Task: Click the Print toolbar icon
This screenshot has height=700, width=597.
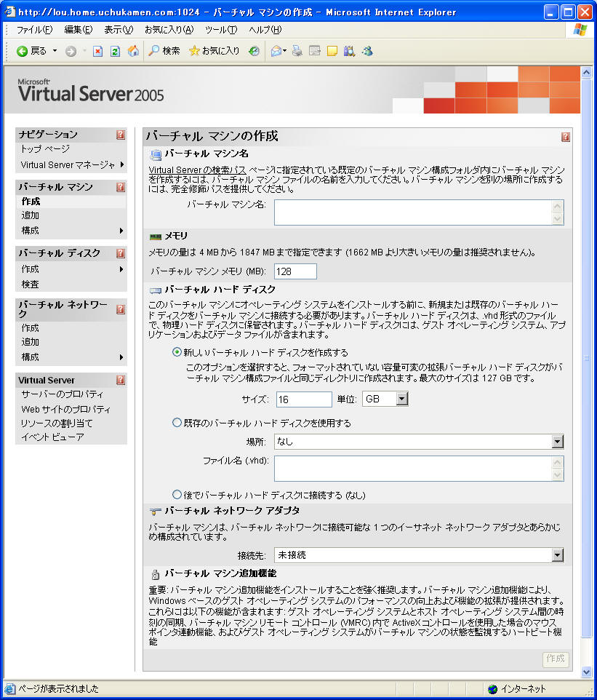Action: point(297,52)
